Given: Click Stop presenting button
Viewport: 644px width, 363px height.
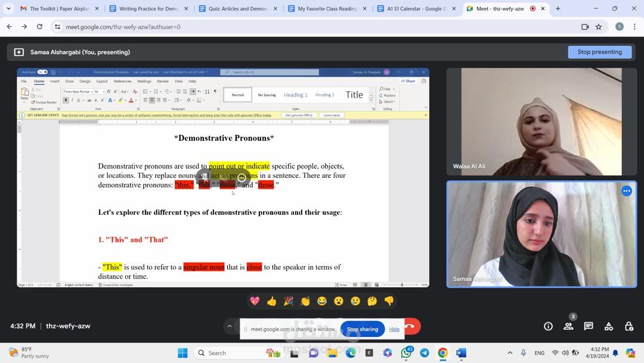Looking at the screenshot, I should coord(600,52).
